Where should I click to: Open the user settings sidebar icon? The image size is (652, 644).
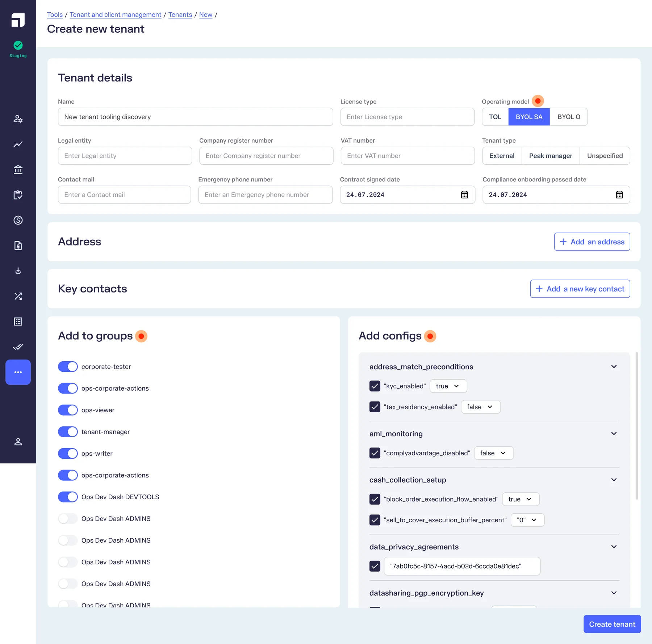coord(18,119)
